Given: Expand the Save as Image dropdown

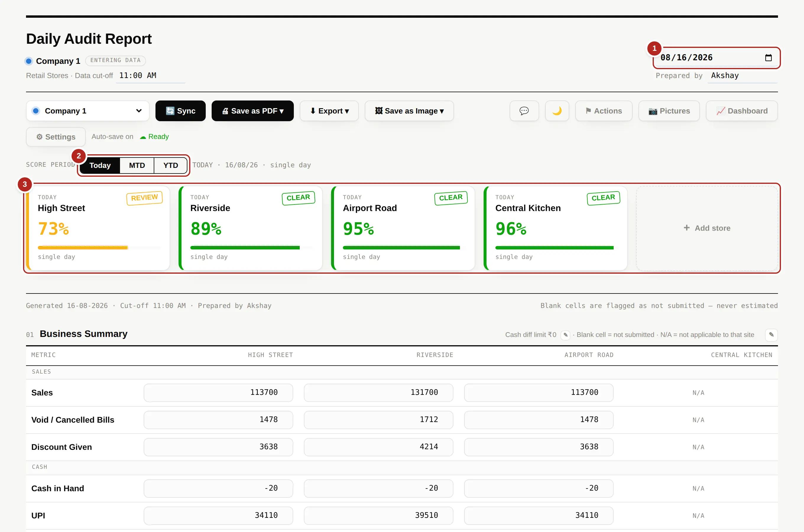Looking at the screenshot, I should pyautogui.click(x=409, y=111).
